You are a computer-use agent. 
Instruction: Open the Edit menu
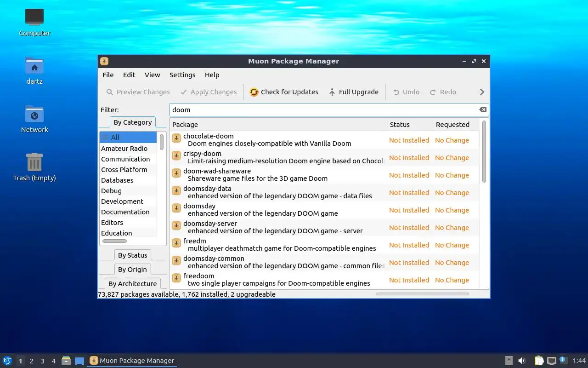129,75
